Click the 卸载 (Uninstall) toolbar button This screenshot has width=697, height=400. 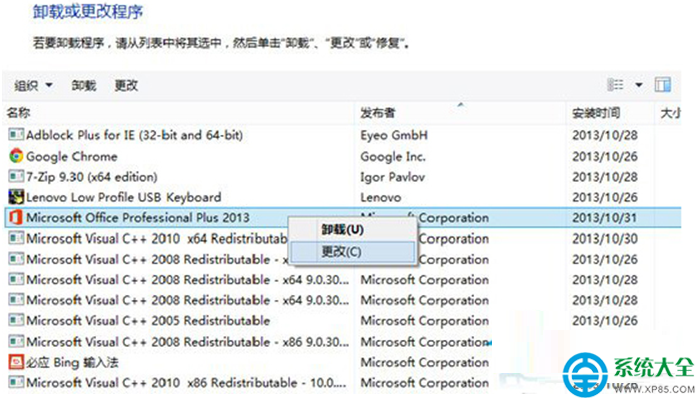(x=84, y=85)
